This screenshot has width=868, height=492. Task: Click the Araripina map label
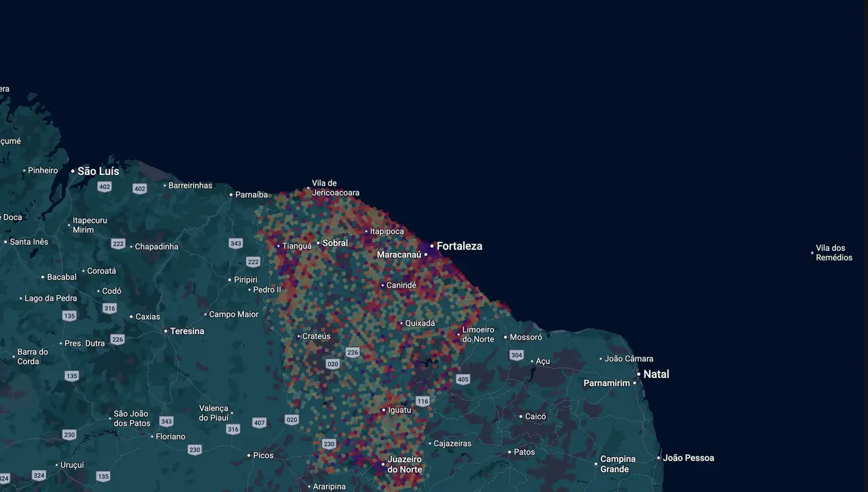click(x=329, y=487)
